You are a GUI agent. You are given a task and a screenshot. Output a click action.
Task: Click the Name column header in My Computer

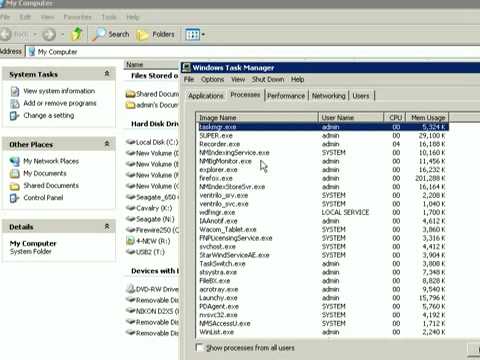pos(152,64)
